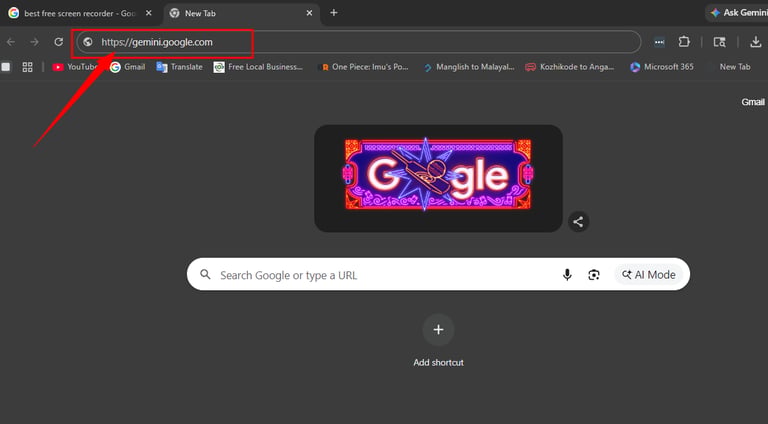Open the Kozhikode to Anga... bookmark
Image resolution: width=768 pixels, height=424 pixels.
point(570,67)
